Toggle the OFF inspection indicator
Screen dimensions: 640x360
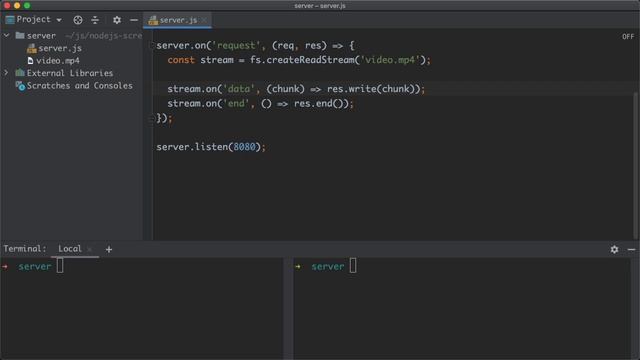click(628, 37)
